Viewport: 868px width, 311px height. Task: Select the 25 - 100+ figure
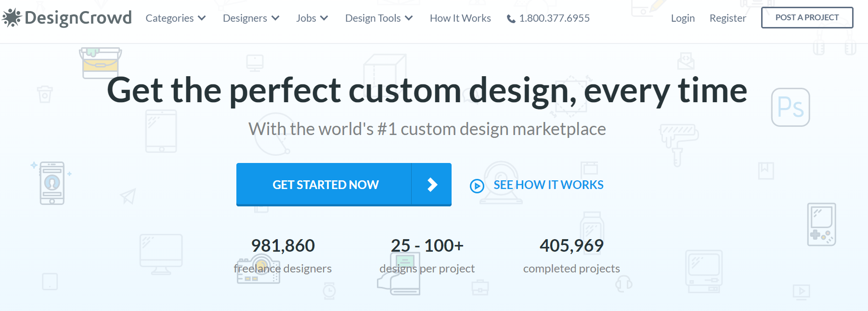pos(427,246)
